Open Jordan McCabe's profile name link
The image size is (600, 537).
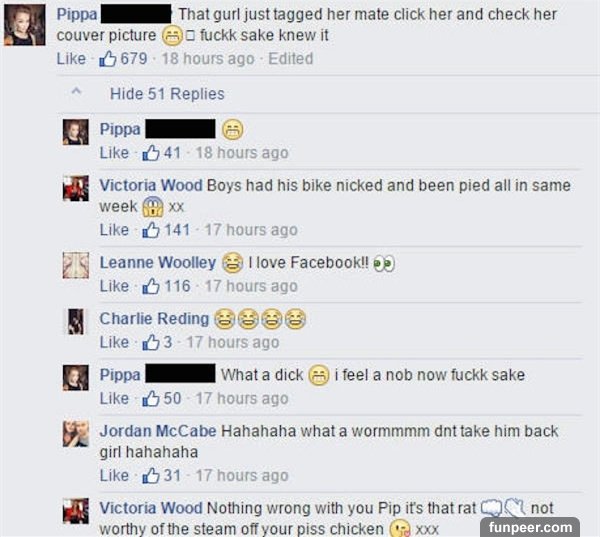click(158, 431)
